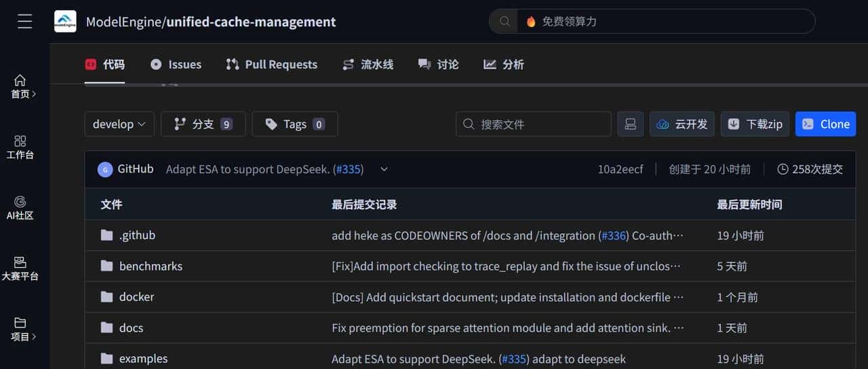Switch to the Pull Requests tab

tap(271, 64)
